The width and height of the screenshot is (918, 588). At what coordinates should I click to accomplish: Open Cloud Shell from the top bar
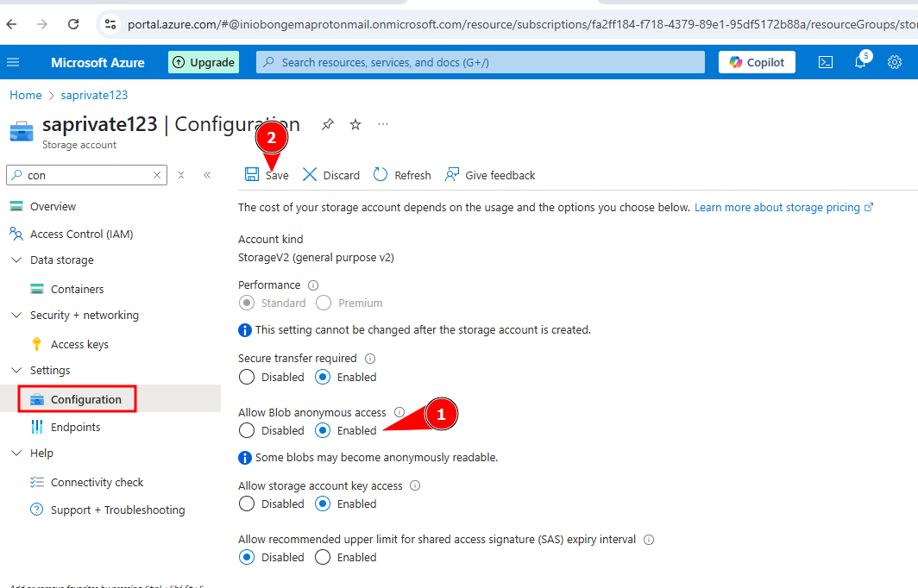(x=826, y=62)
